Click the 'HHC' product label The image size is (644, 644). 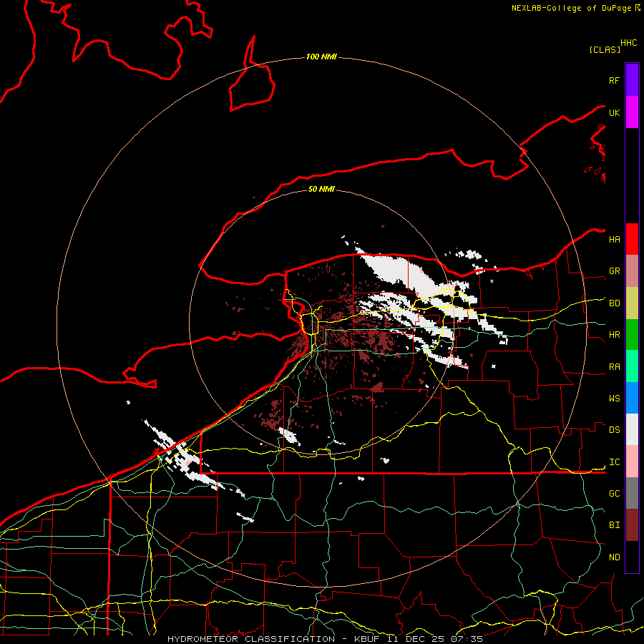click(628, 43)
